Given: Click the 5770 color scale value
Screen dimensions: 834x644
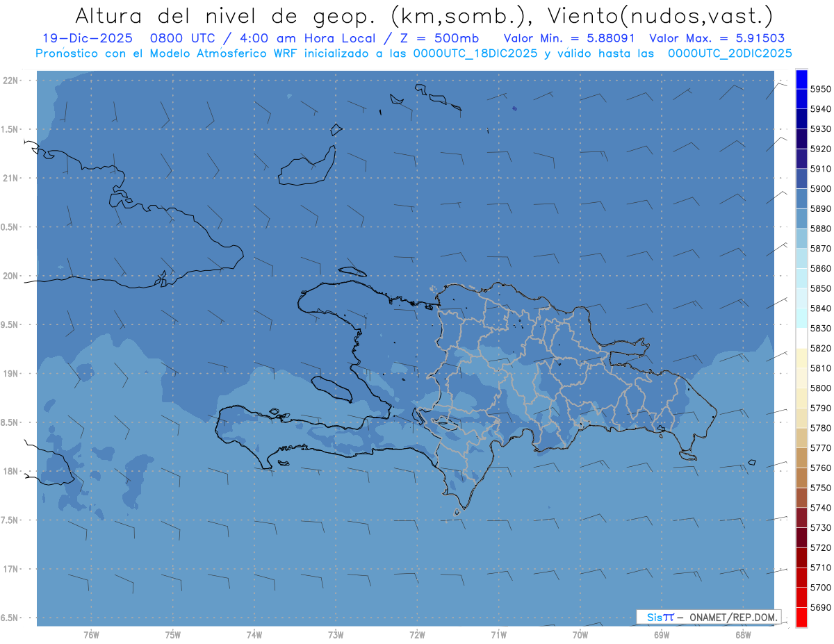Looking at the screenshot, I should pos(821,448).
